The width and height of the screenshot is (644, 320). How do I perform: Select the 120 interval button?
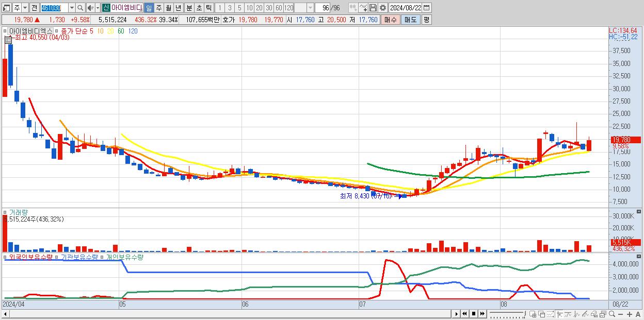pyautogui.click(x=288, y=8)
